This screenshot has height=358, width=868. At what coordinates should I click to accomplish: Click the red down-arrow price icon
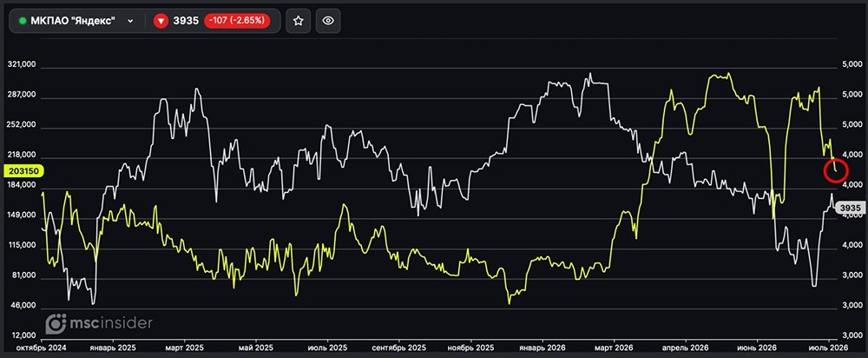[x=161, y=21]
